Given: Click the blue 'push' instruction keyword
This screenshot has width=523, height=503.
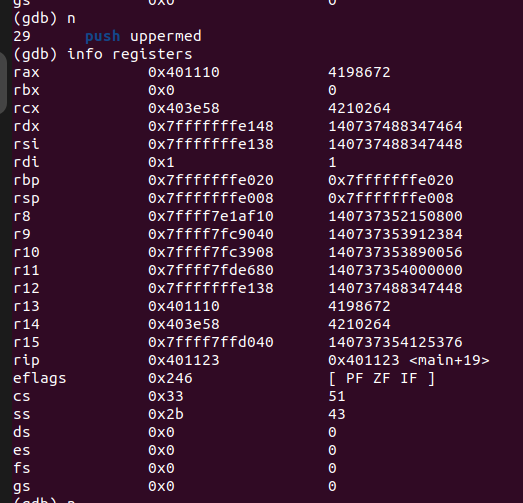Looking at the screenshot, I should pyautogui.click(x=103, y=36).
